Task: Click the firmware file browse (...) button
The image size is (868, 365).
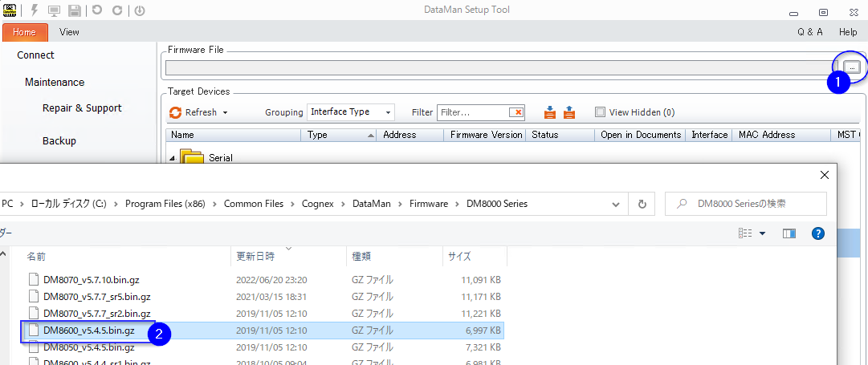Action: (853, 67)
